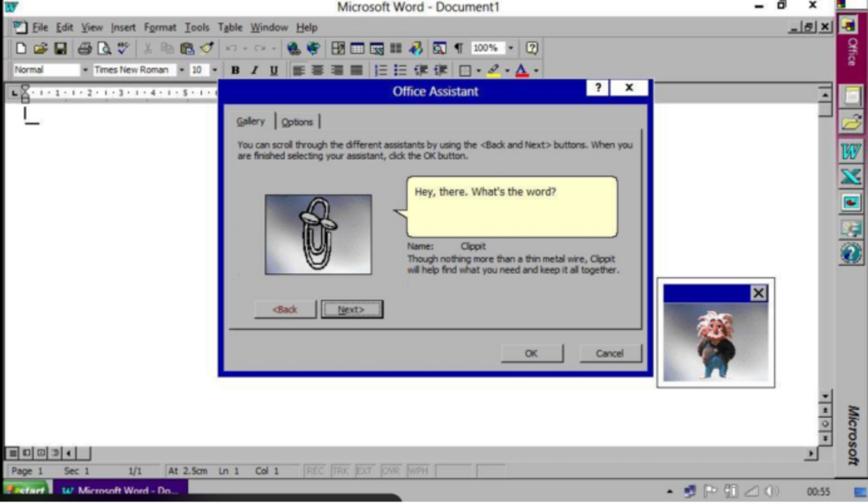
Task: Run the Spelling and Grammar check
Action: click(x=124, y=48)
